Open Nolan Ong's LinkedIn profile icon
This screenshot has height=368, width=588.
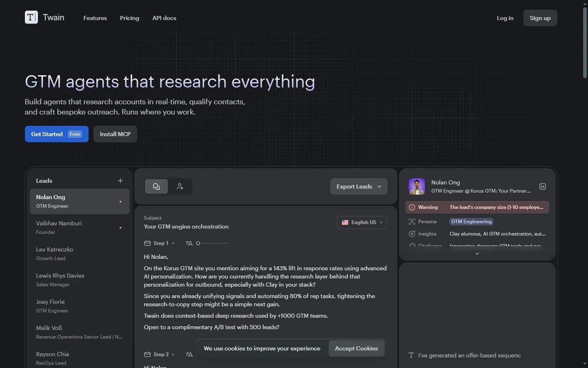click(x=542, y=186)
